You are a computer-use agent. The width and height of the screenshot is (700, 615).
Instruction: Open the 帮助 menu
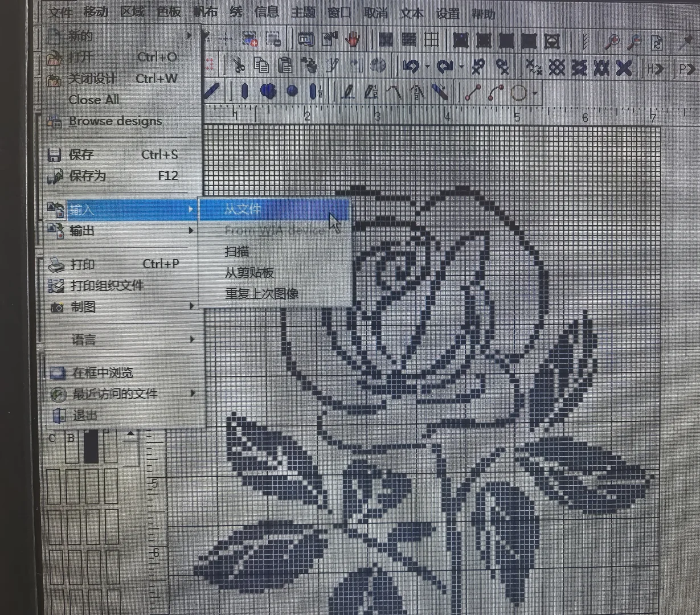484,14
